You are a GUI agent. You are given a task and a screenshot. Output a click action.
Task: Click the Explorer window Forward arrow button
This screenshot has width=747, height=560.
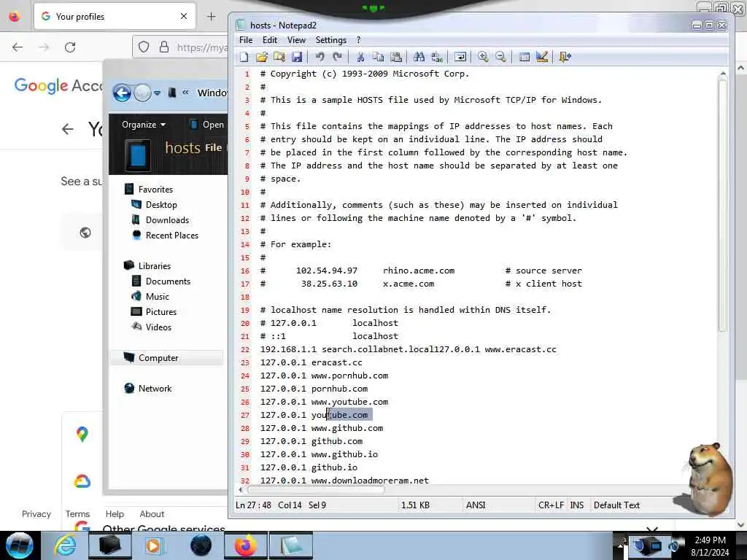pyautogui.click(x=142, y=93)
